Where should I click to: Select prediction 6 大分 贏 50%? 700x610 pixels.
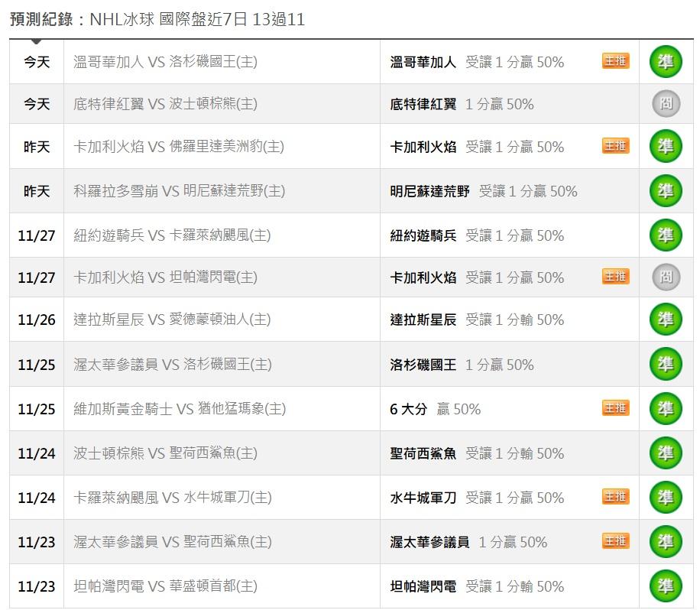[436, 409]
